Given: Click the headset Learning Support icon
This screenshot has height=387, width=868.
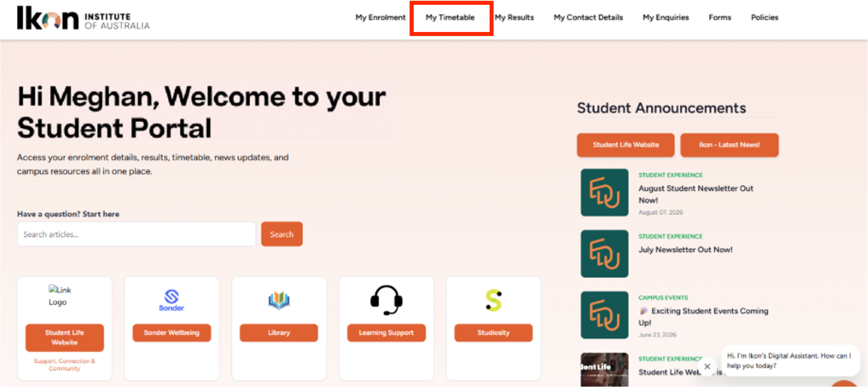Looking at the screenshot, I should pos(386,300).
